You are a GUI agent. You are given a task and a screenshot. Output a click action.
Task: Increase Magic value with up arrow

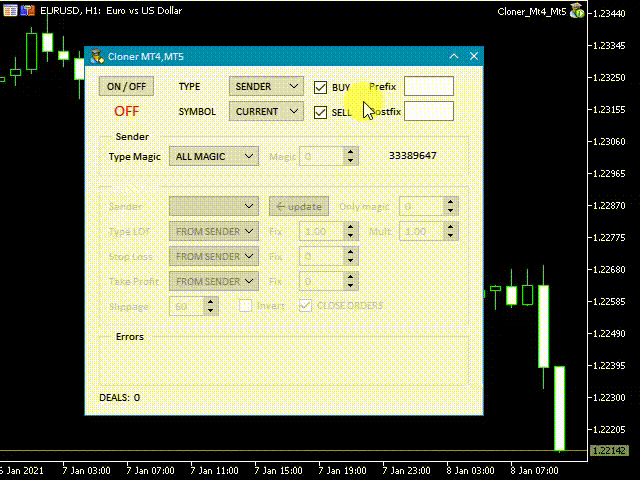tap(351, 152)
